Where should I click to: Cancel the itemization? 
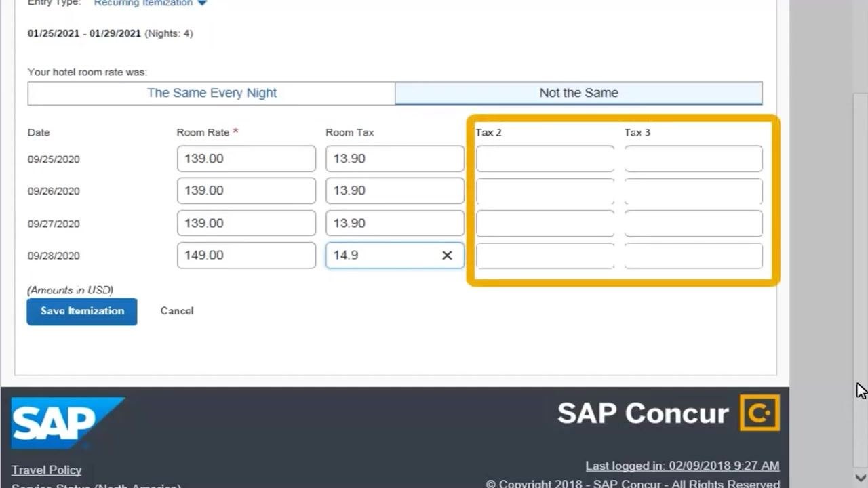click(177, 311)
